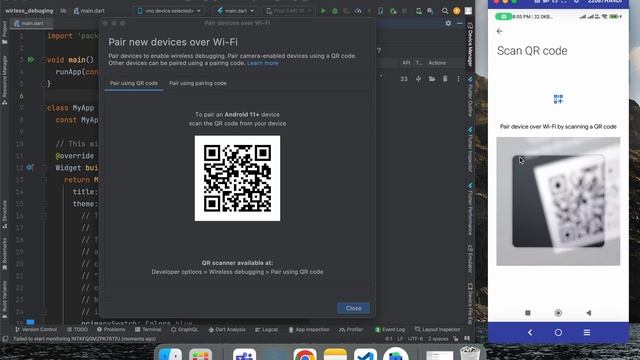Open the Search Everywhere magnifier icon
The image size is (640, 360).
(x=444, y=11)
